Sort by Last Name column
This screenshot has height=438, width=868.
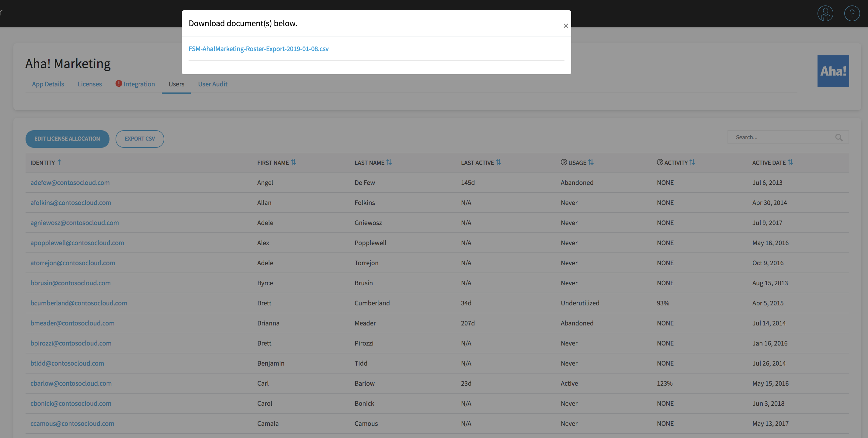click(x=389, y=162)
